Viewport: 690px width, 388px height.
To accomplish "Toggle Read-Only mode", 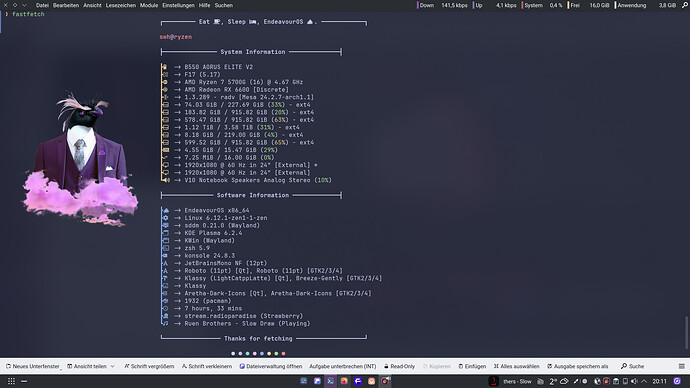I will point(399,366).
